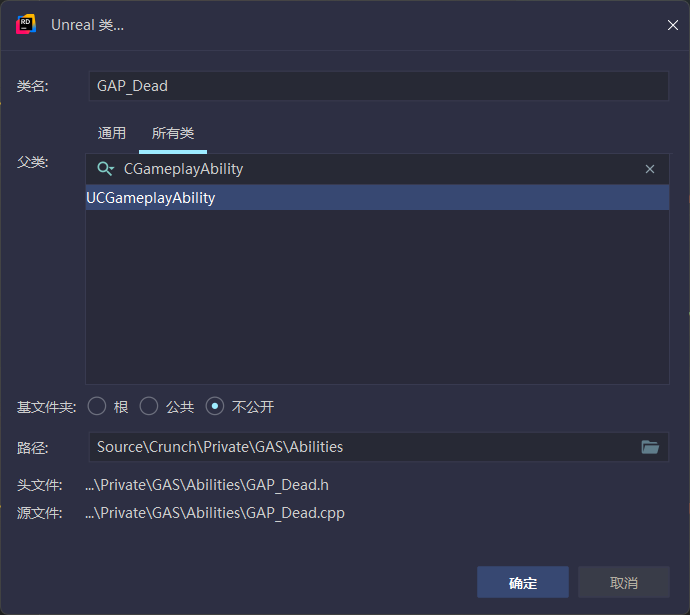Image resolution: width=690 pixels, height=615 pixels.
Task: Click the Rider RD logo icon
Action: [26, 25]
